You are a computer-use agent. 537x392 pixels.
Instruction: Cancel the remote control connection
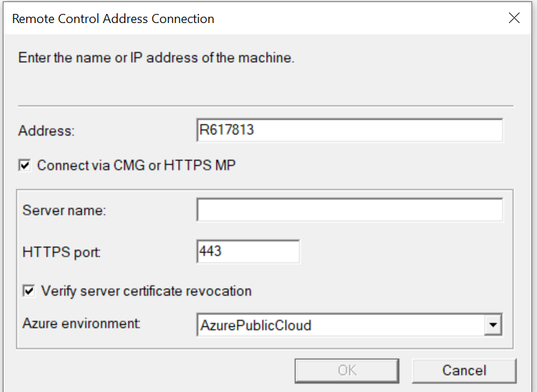click(464, 370)
